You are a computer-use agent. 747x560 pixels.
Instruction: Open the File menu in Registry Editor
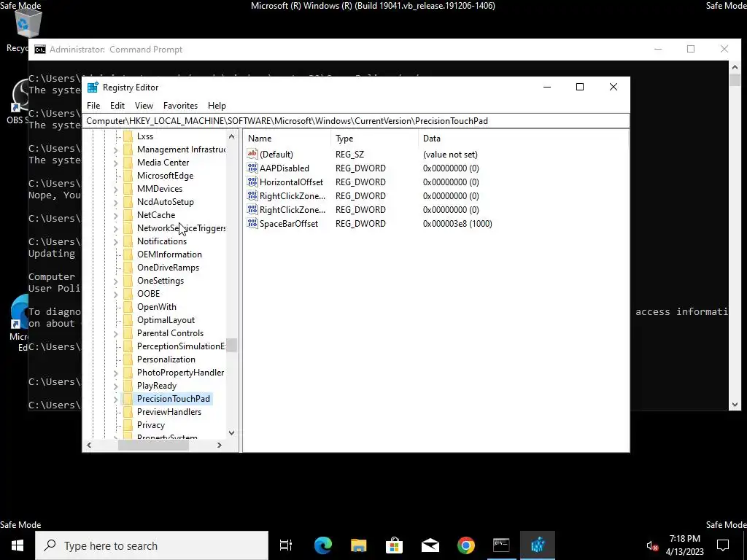point(93,106)
